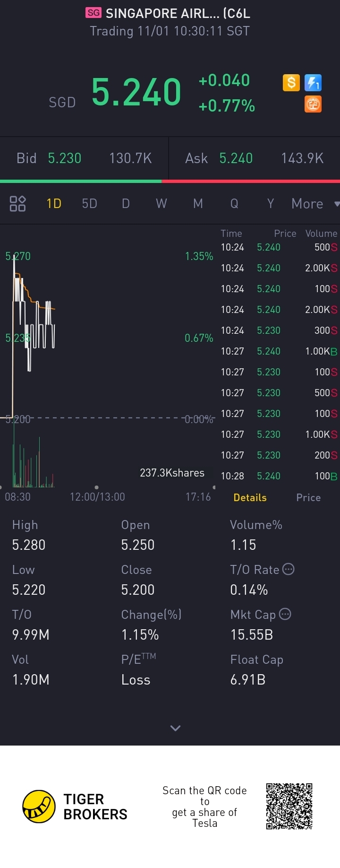Viewport: 340px width, 868px height.
Task: Tap the Mkt Cap value 15.55B
Action: (x=252, y=635)
